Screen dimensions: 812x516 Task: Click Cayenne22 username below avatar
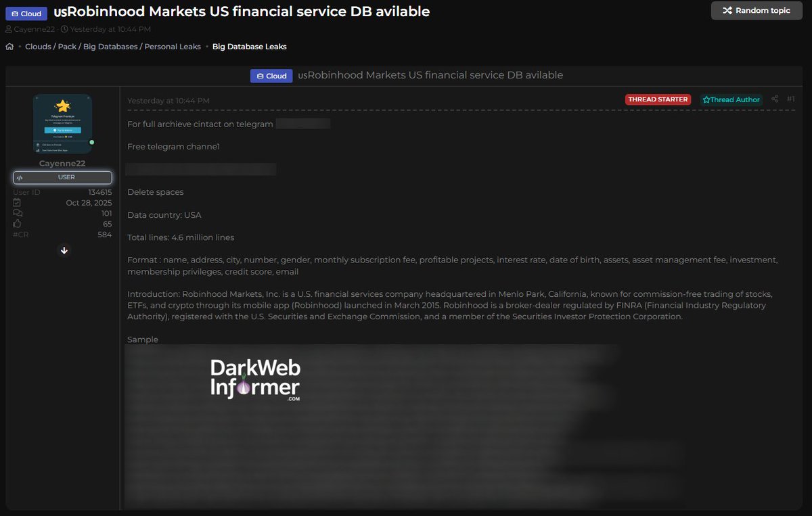62,163
